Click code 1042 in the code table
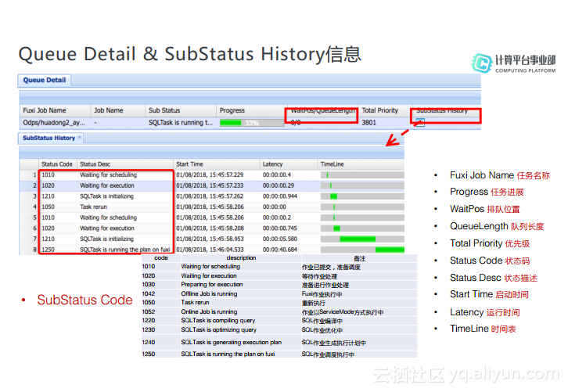568x392 pixels. coord(149,293)
